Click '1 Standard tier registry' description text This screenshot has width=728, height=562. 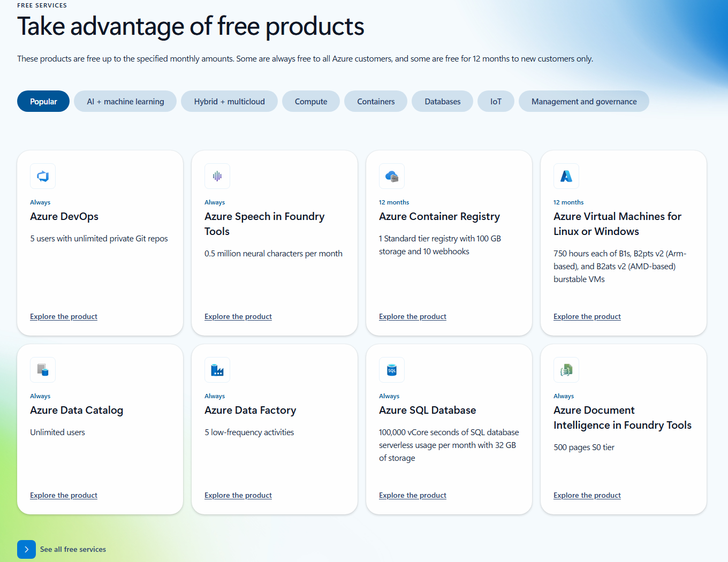[x=440, y=245]
